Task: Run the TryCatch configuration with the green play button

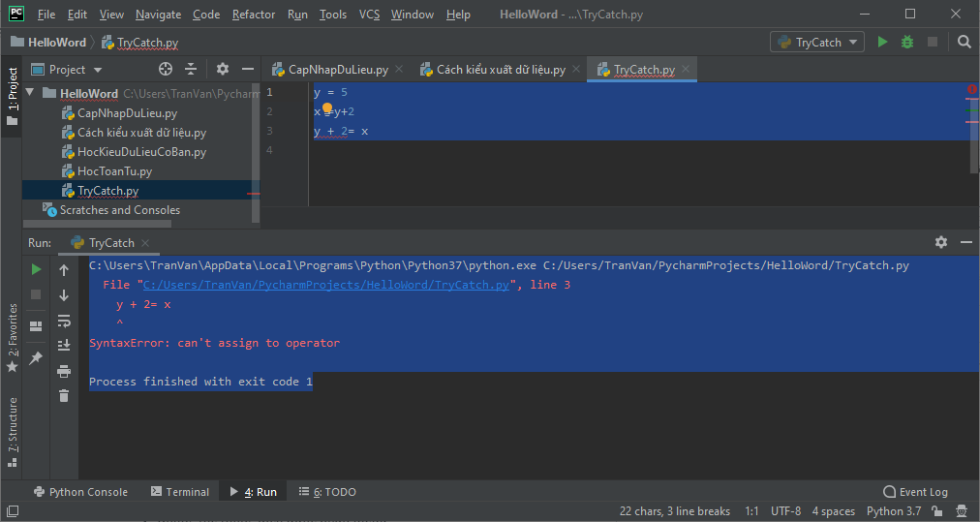Action: pyautogui.click(x=882, y=42)
